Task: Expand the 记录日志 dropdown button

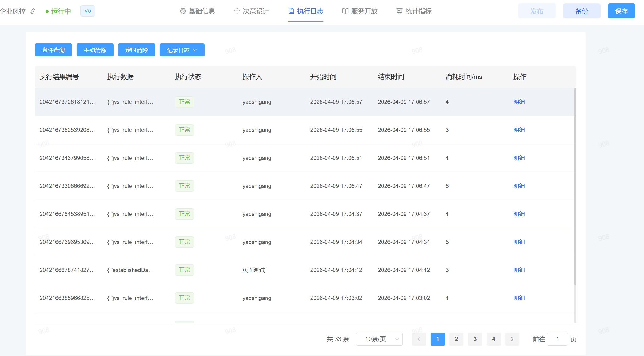Action: (182, 50)
